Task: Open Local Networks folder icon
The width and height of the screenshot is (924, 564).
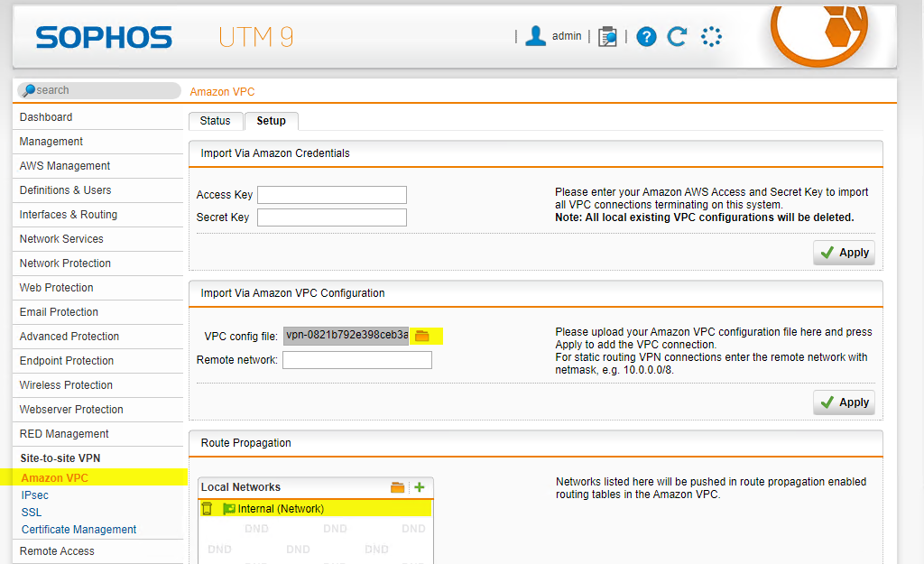Action: [398, 487]
